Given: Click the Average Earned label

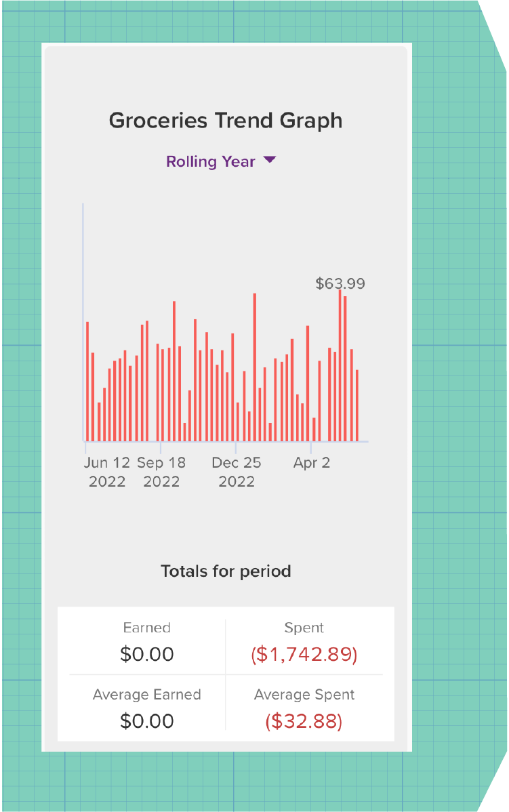Looking at the screenshot, I should [147, 695].
